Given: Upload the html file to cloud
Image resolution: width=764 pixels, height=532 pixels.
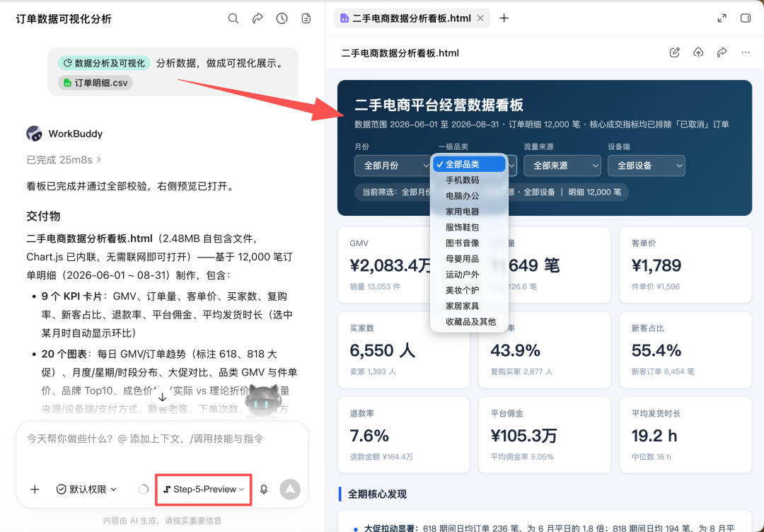Looking at the screenshot, I should click(698, 52).
